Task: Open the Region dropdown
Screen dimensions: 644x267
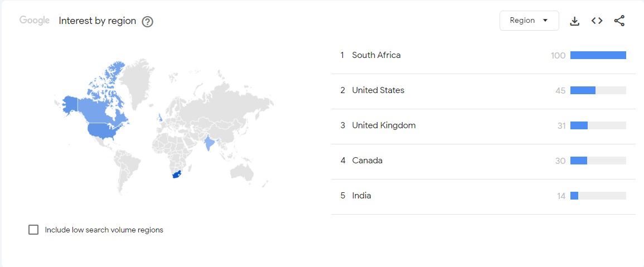Action: click(529, 21)
